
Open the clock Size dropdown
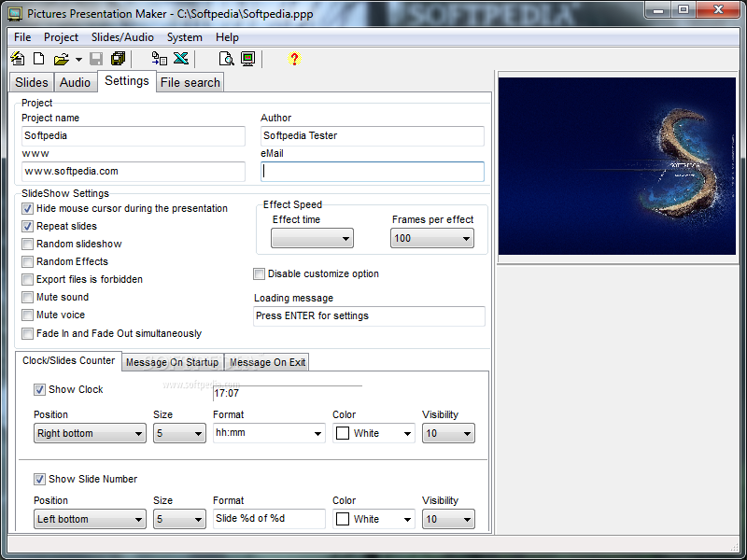pos(179,433)
